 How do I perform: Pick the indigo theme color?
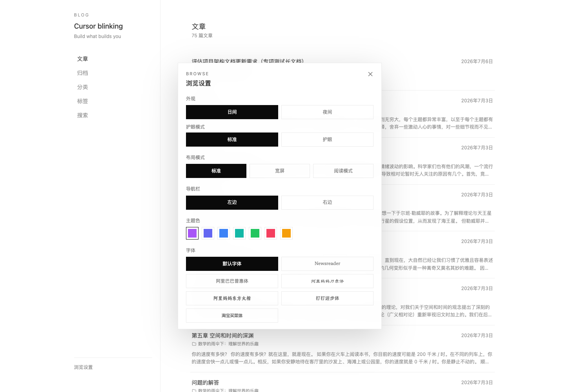(x=208, y=233)
